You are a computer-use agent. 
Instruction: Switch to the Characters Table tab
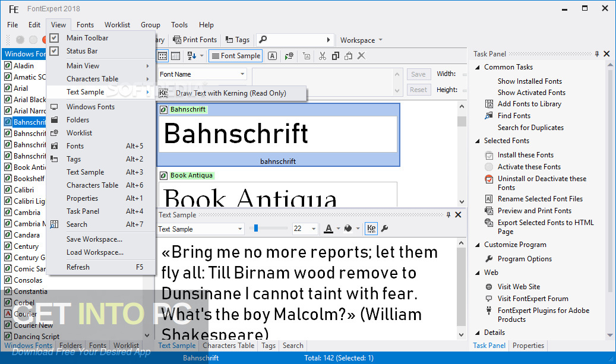228,346
